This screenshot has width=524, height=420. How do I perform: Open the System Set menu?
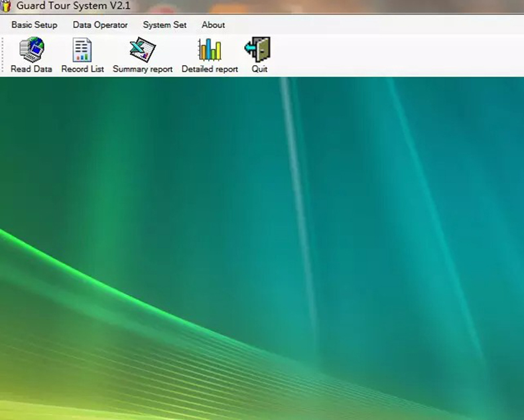click(164, 25)
